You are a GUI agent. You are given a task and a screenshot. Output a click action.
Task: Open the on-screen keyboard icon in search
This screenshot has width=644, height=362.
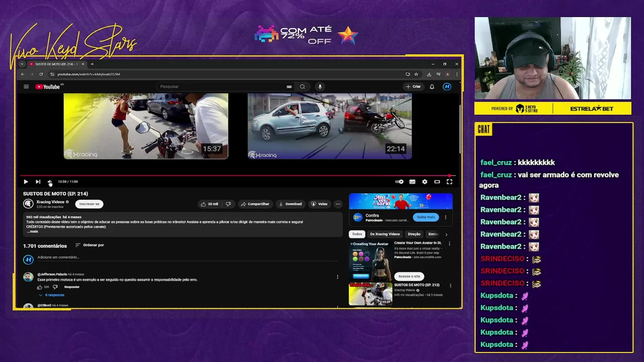point(289,86)
